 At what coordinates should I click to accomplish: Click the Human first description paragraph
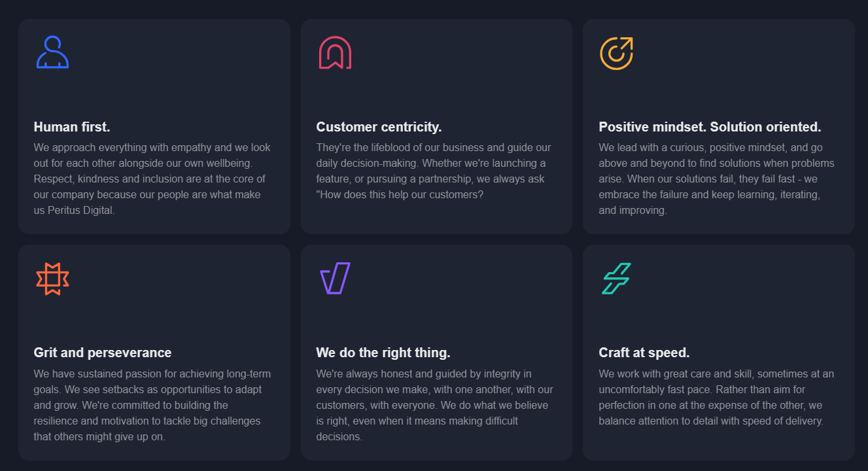[152, 179]
